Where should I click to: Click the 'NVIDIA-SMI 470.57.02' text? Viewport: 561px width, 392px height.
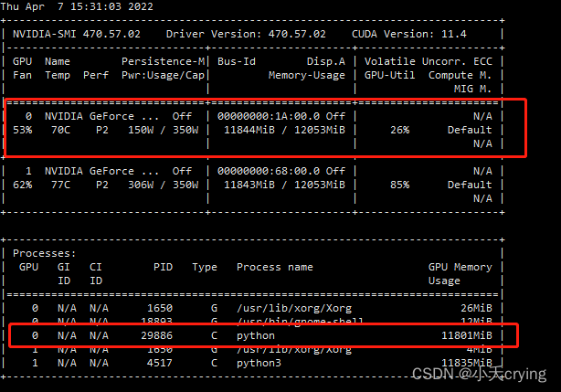point(77,34)
